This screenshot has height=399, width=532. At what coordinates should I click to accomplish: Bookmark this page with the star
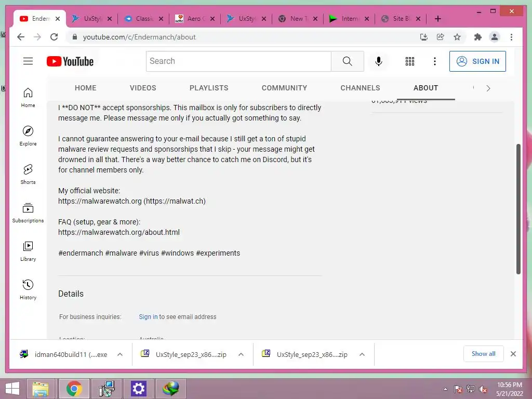click(x=457, y=37)
